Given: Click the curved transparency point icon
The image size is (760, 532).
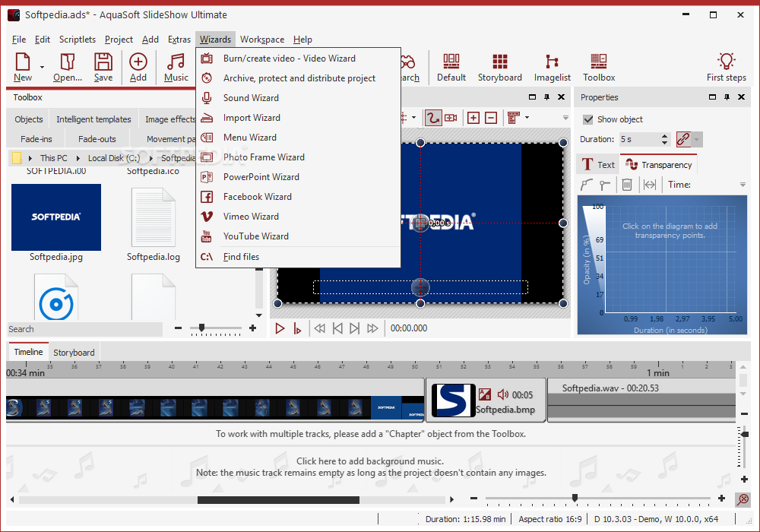Looking at the screenshot, I should pos(587,185).
